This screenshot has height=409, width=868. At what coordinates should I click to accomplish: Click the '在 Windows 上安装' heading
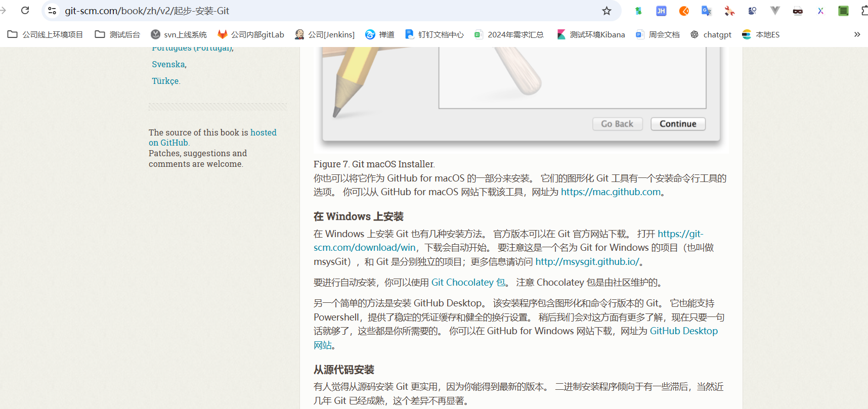click(358, 216)
